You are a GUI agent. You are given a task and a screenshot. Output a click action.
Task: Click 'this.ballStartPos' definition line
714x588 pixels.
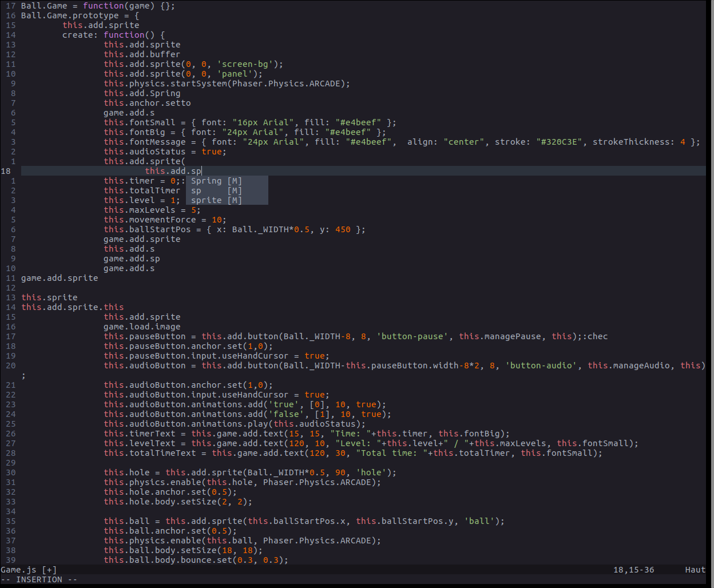tap(235, 229)
